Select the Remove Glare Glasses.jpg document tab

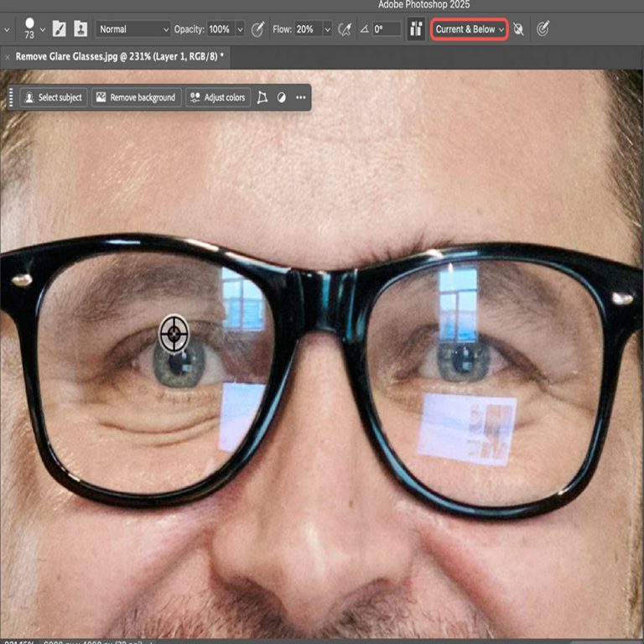click(x=120, y=56)
